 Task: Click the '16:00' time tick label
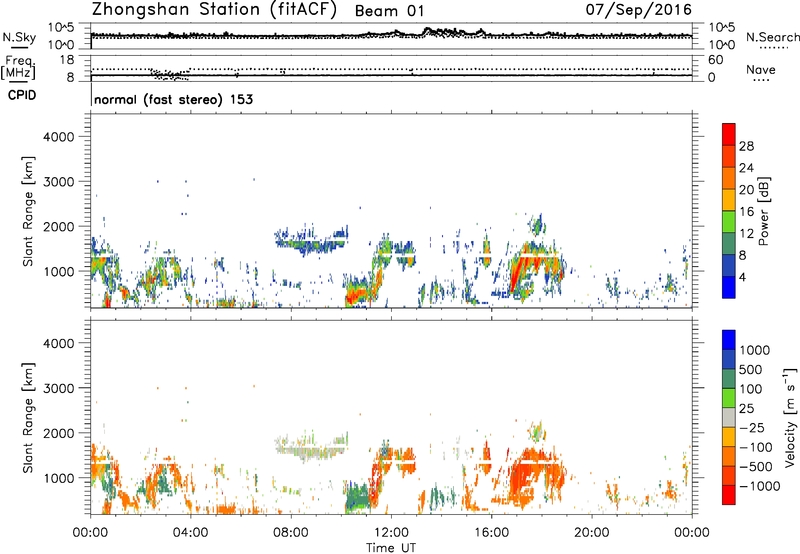click(491, 533)
